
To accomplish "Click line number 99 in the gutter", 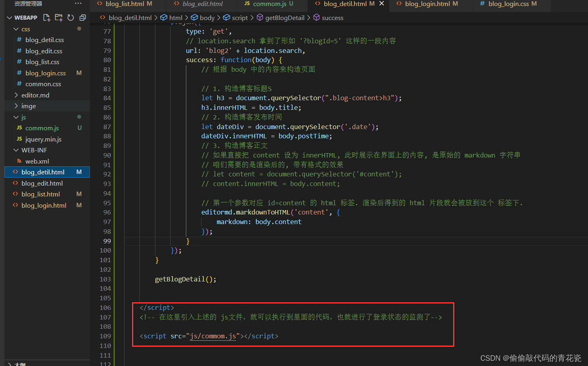I will point(107,241).
